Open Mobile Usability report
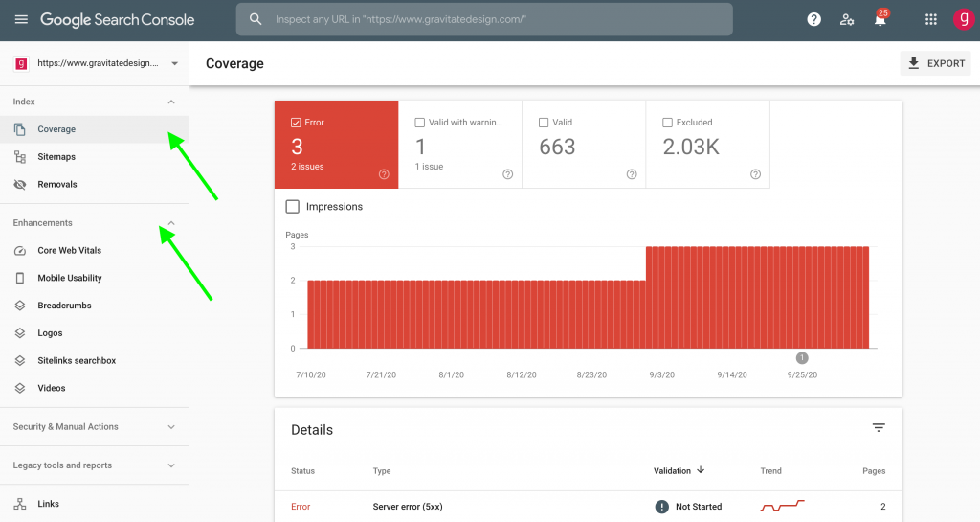The height and width of the screenshot is (522, 980). click(x=94, y=278)
